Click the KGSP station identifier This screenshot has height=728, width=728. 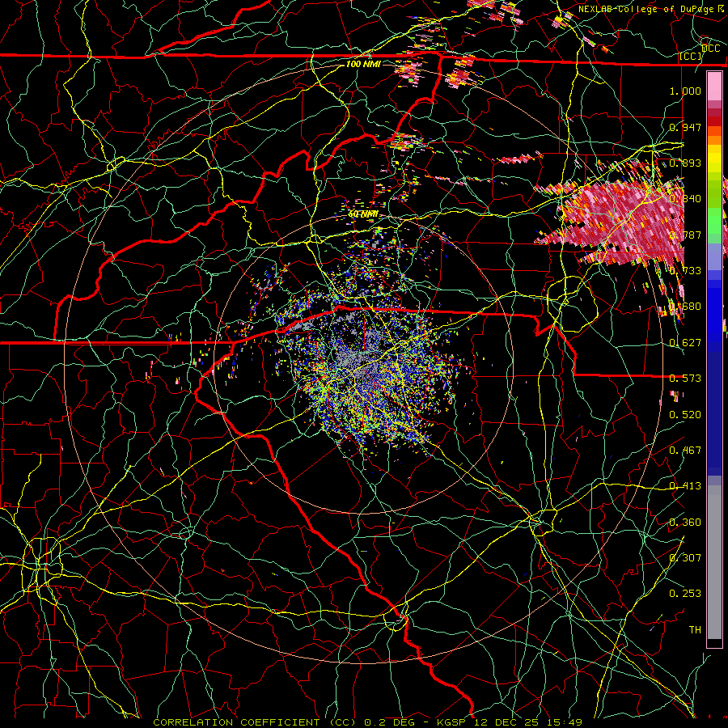coord(451,722)
